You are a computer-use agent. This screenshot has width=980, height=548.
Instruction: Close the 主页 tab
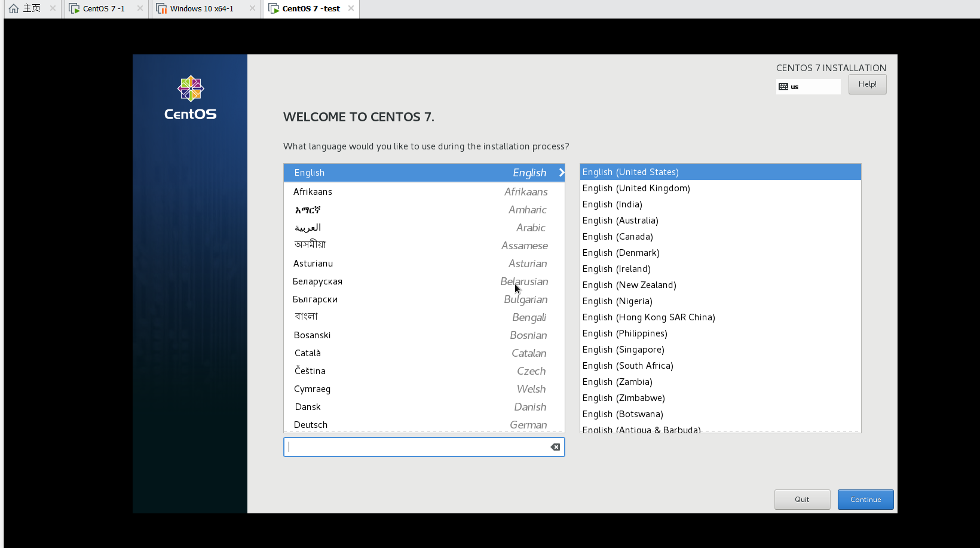(53, 8)
